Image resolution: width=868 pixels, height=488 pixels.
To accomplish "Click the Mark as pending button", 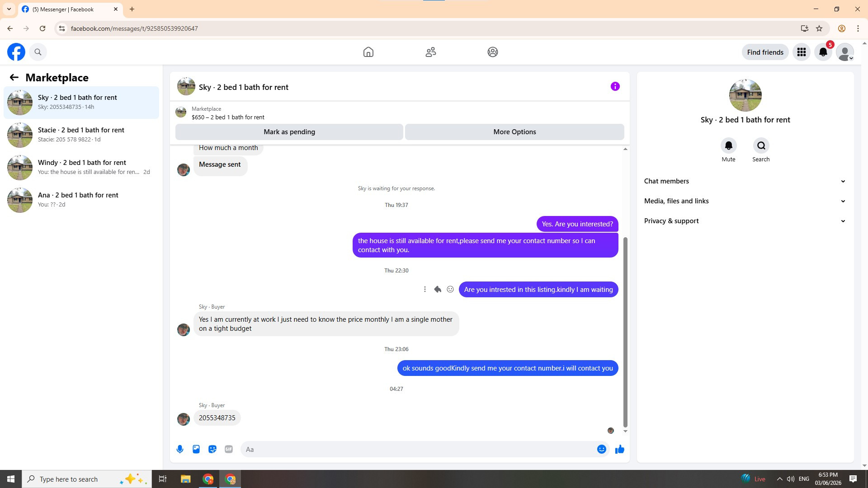I will pyautogui.click(x=289, y=132).
